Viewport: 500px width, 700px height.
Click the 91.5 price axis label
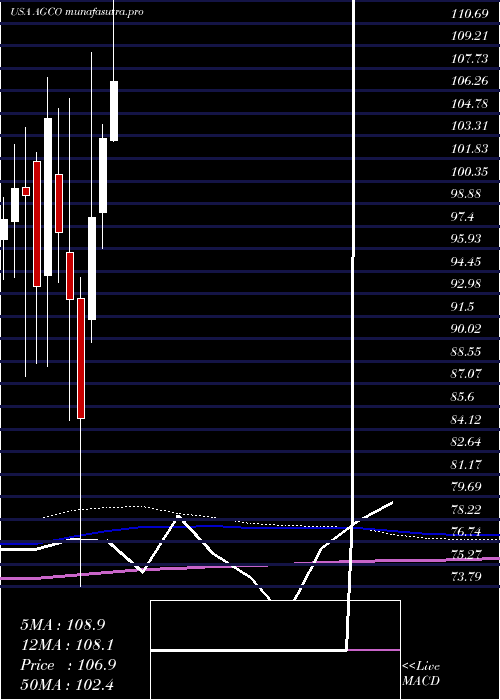point(463,307)
